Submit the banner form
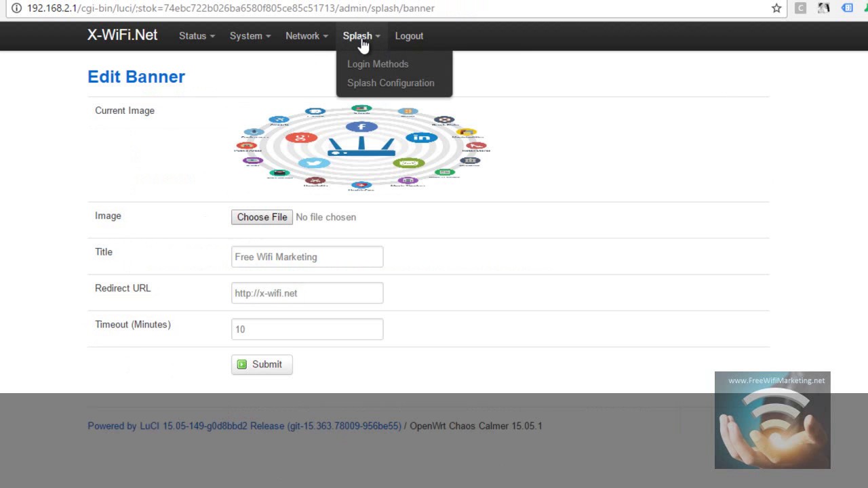This screenshot has width=868, height=488. [262, 365]
